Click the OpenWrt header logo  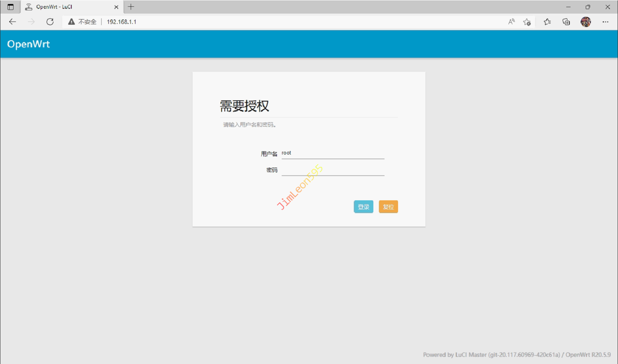click(28, 44)
